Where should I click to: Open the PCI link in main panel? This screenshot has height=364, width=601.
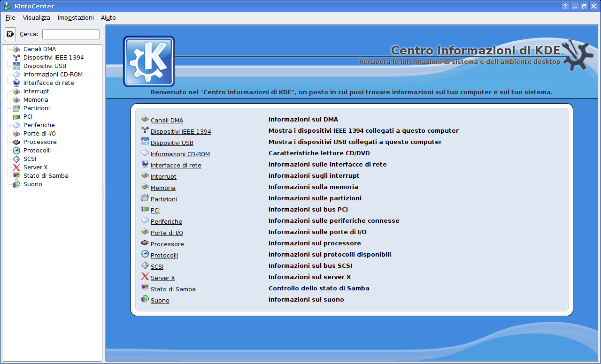pyautogui.click(x=155, y=211)
